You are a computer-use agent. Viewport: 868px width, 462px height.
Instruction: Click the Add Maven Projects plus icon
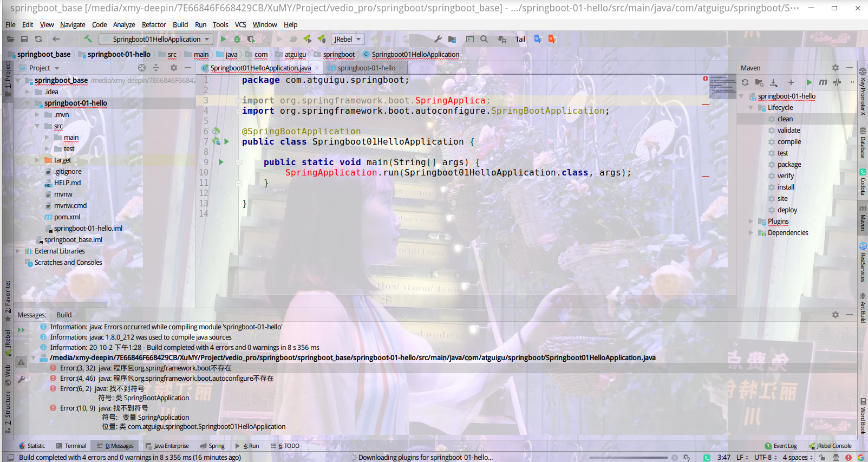coord(791,82)
